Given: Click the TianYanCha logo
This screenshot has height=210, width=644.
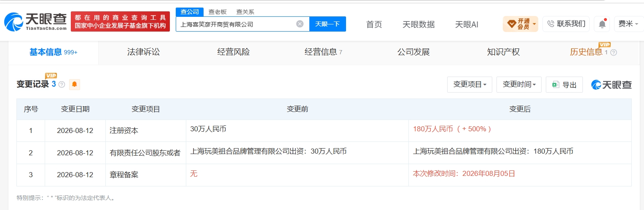Looking at the screenshot, I should coord(36,21).
